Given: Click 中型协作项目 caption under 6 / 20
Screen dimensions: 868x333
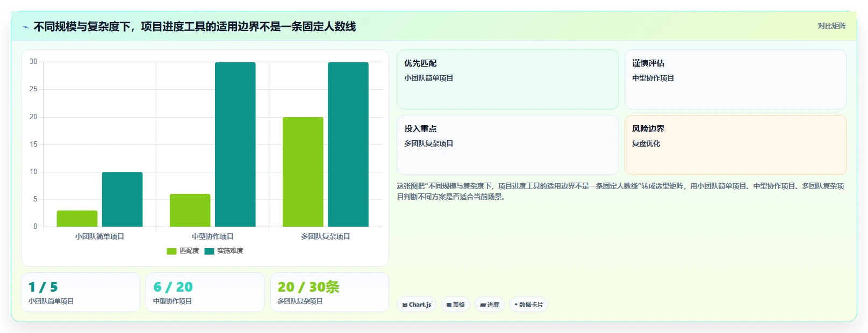Looking at the screenshot, I should point(172,301).
